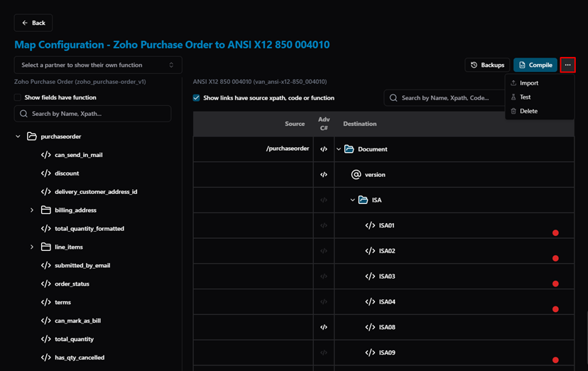The height and width of the screenshot is (371, 588).
Task: Collapse the ISA destination folder
Action: [352, 200]
